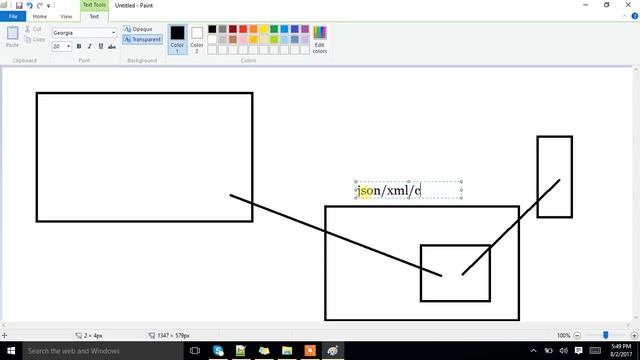Screen dimensions: 640x360
Task: Pick the lime green swatch in second row
Action: pyautogui.click(x=274, y=39)
